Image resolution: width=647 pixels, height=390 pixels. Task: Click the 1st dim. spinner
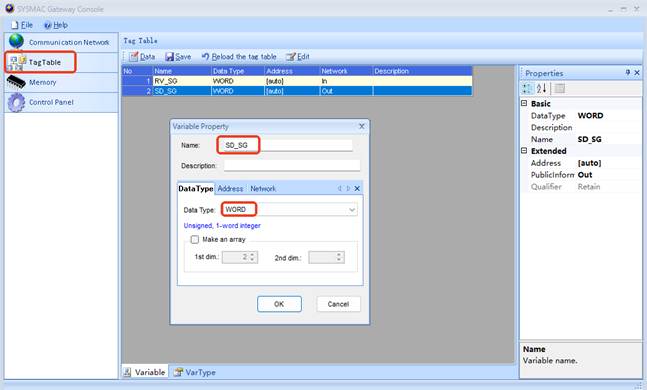pyautogui.click(x=240, y=257)
